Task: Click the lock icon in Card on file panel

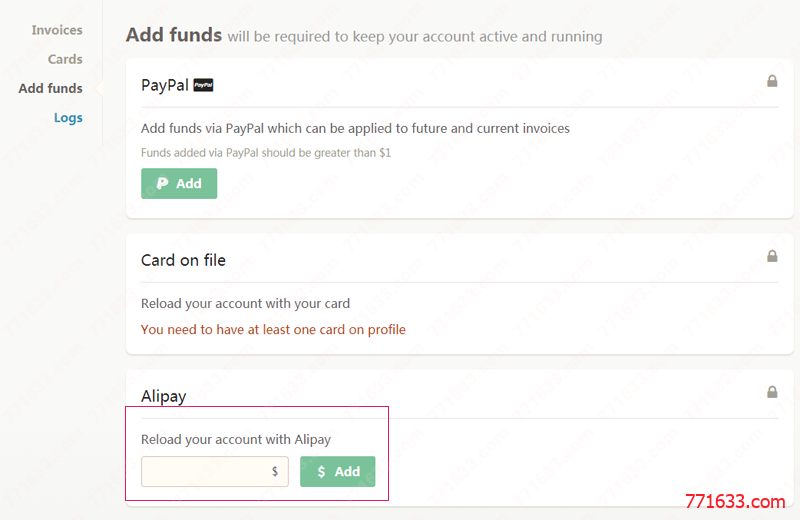Action: [772, 256]
